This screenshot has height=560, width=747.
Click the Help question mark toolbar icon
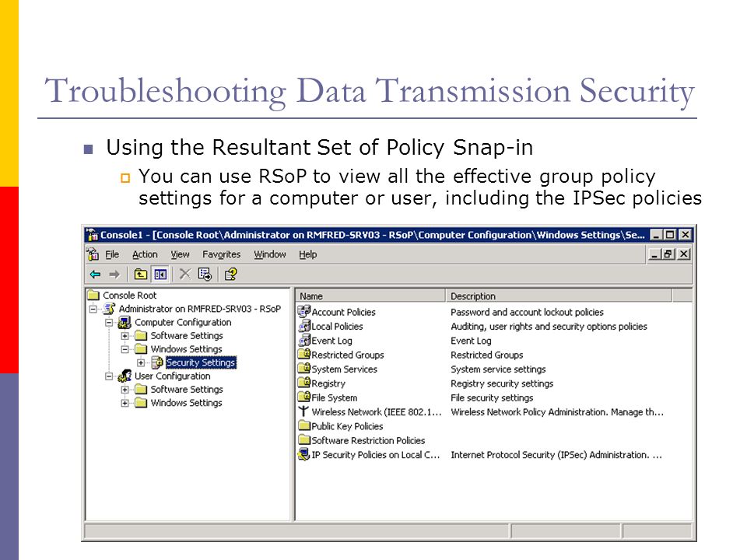pyautogui.click(x=230, y=275)
